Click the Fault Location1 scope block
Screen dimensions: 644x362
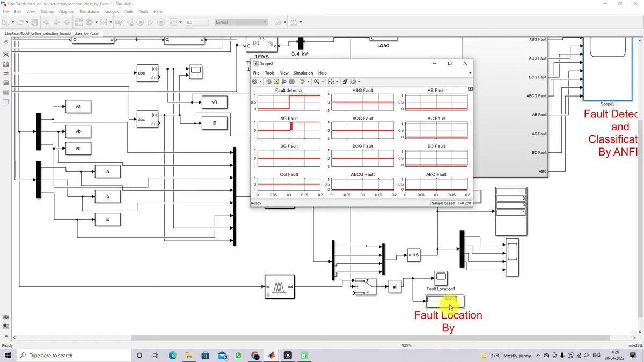click(x=440, y=277)
